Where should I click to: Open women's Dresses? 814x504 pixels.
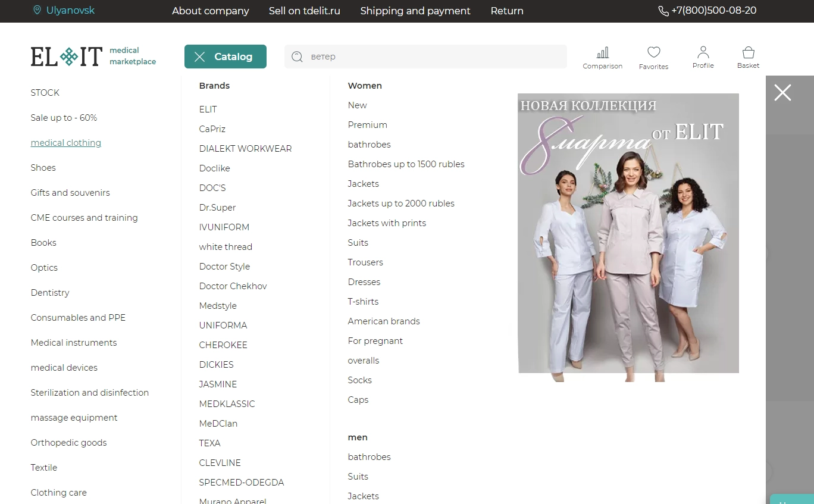[364, 282]
